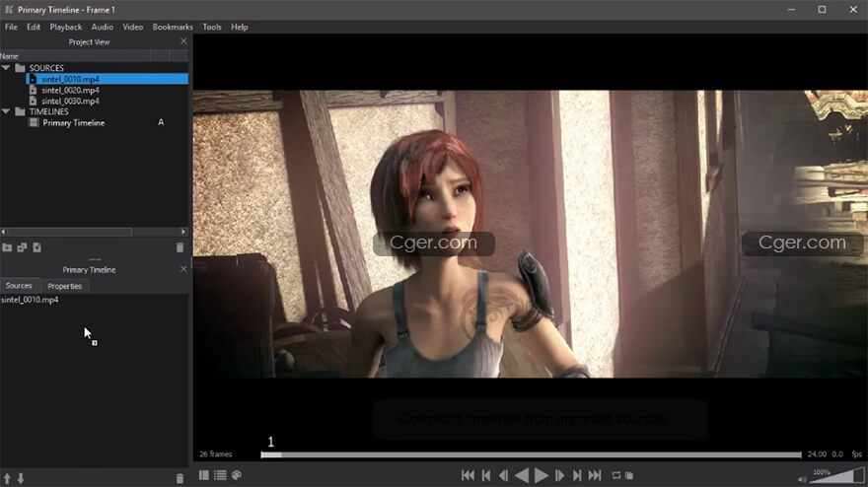Open the File menu

point(11,27)
